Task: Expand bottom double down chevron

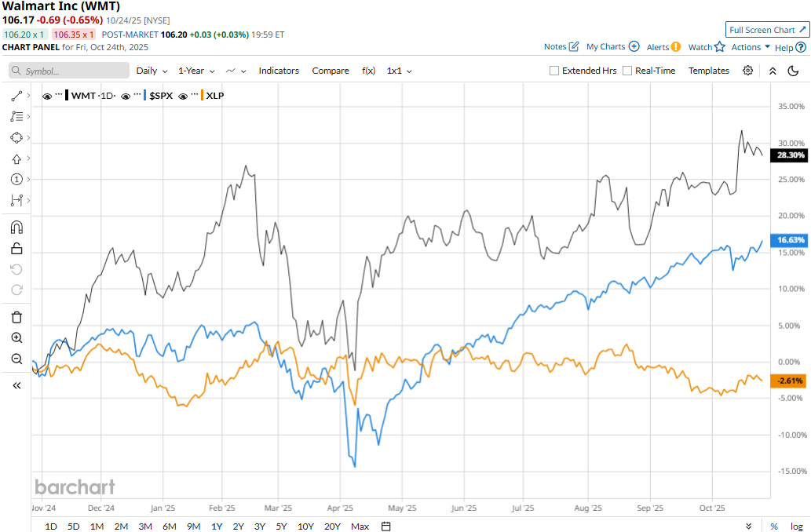Action: point(748,527)
